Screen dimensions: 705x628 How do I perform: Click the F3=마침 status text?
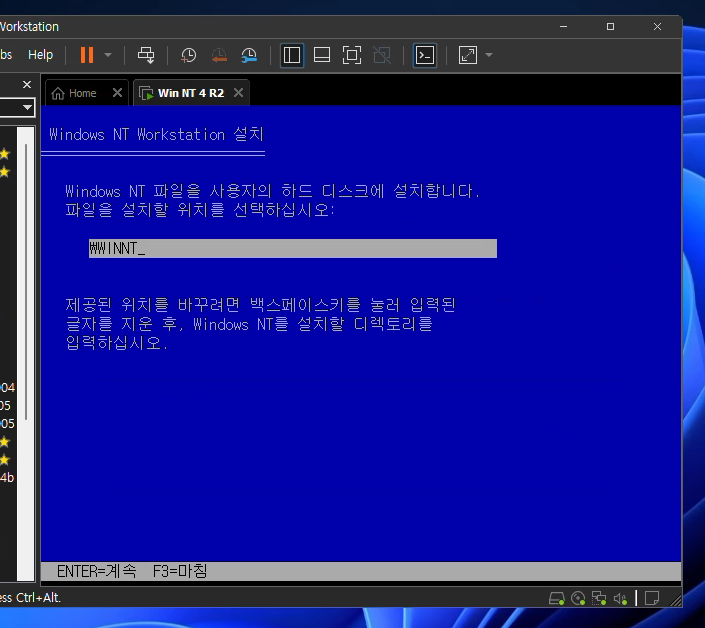pyautogui.click(x=180, y=571)
